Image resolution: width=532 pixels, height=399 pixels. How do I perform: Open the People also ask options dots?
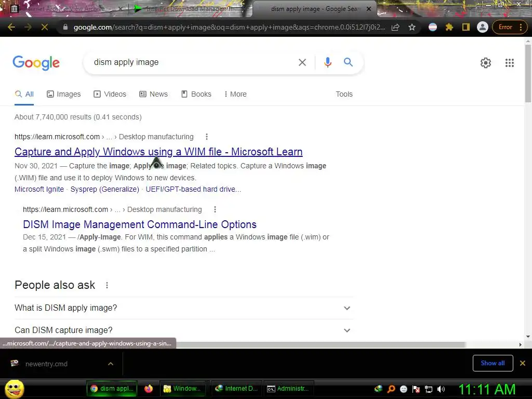[x=107, y=285]
